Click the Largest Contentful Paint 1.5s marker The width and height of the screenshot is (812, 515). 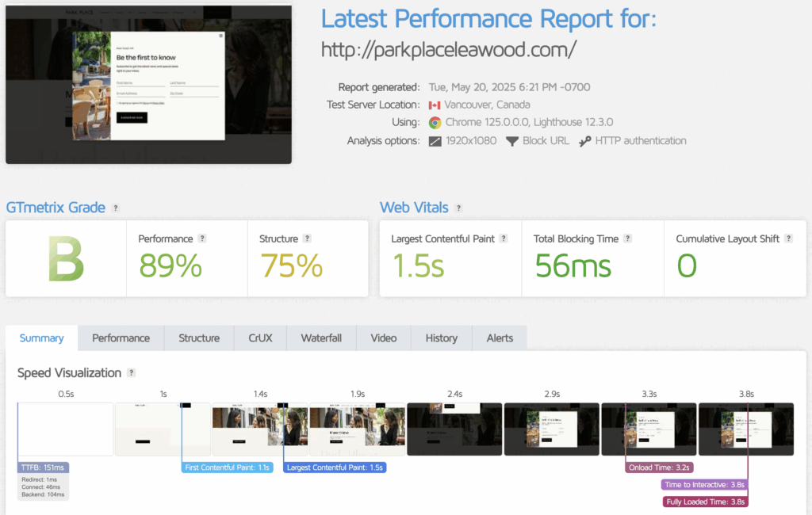coord(335,467)
